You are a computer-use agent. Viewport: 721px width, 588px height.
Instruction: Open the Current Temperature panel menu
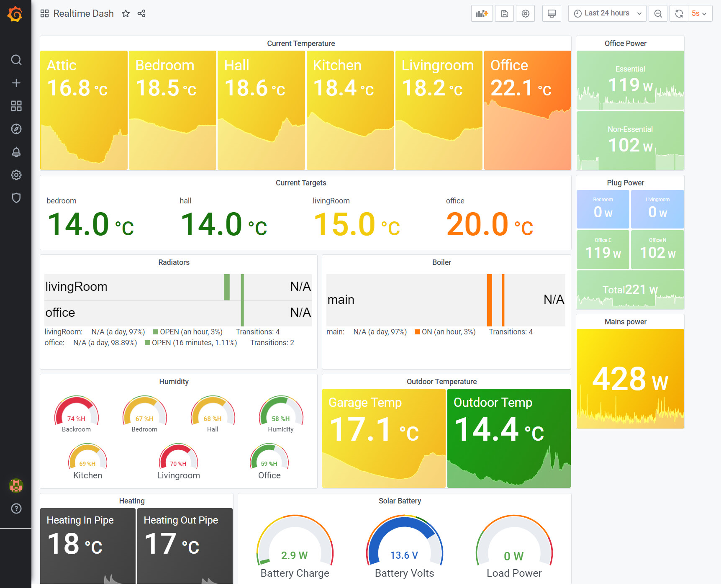tap(301, 43)
